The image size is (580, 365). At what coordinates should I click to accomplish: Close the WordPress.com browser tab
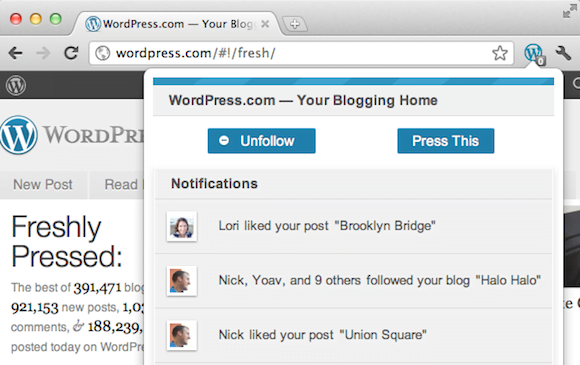pos(265,24)
